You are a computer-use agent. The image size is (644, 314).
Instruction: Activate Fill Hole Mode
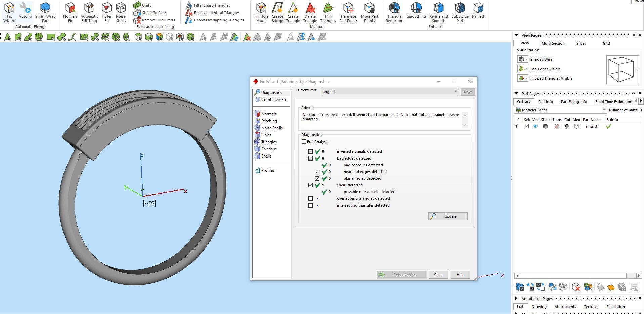(x=261, y=12)
